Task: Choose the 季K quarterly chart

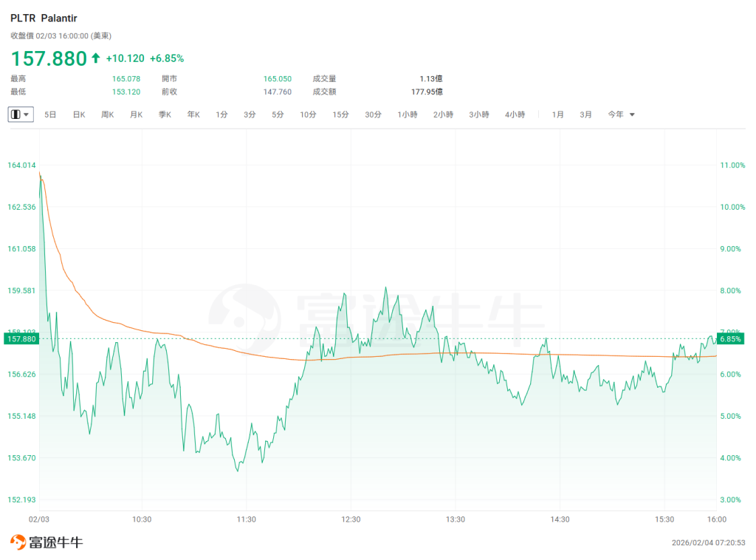Action: [x=165, y=115]
